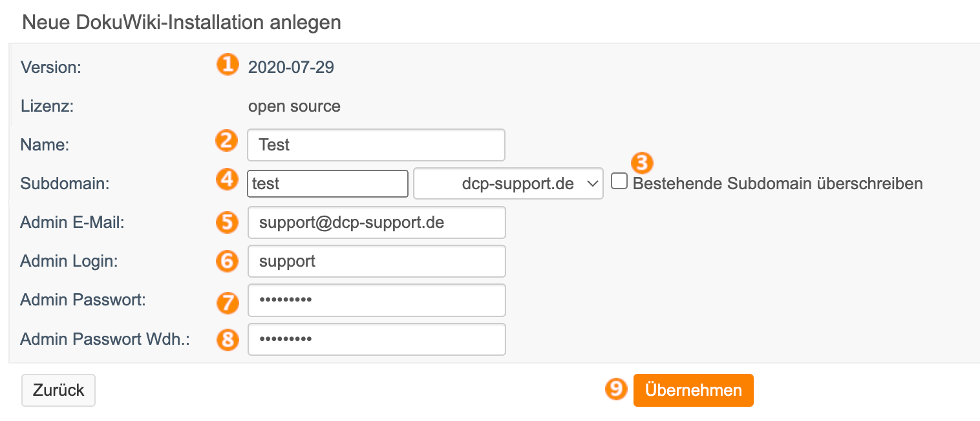Enable the Bestehende Subdomain überschreiben checkbox
This screenshot has width=980, height=421.
[x=619, y=181]
